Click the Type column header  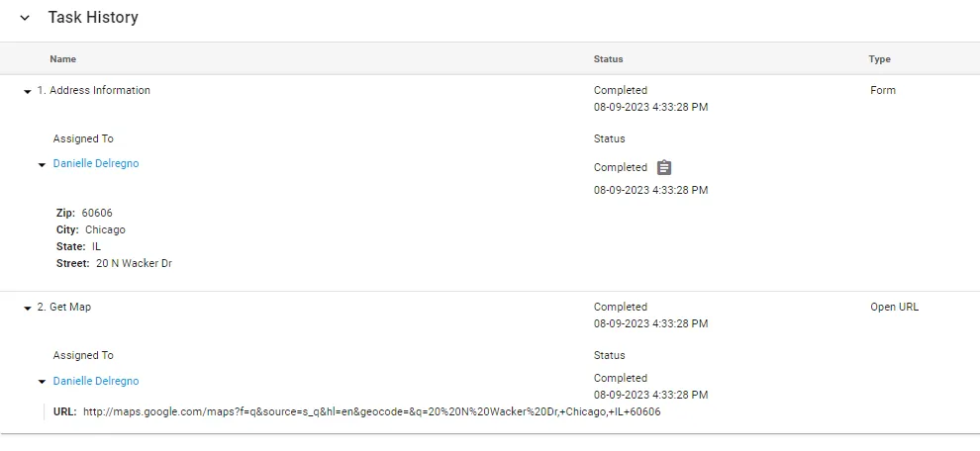880,59
